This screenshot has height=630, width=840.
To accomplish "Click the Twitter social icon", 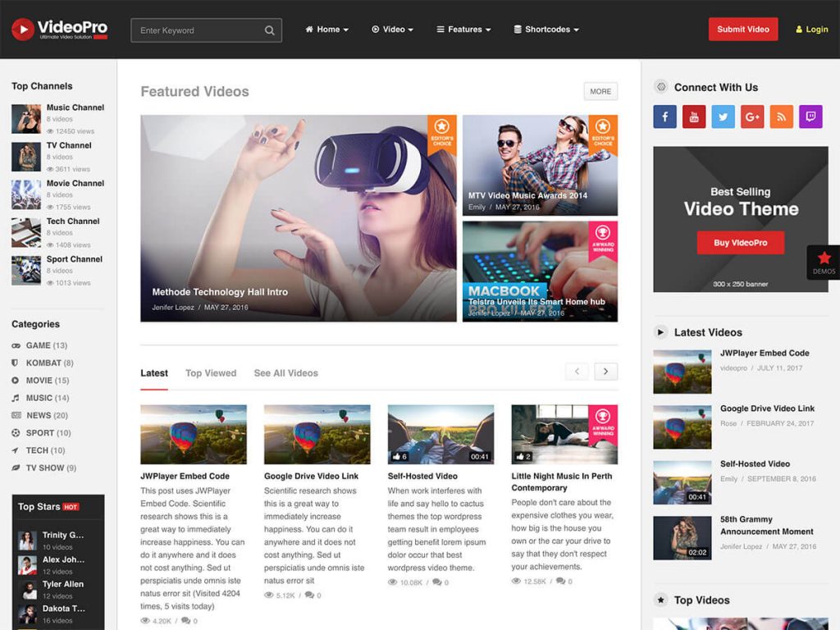I will [723, 116].
